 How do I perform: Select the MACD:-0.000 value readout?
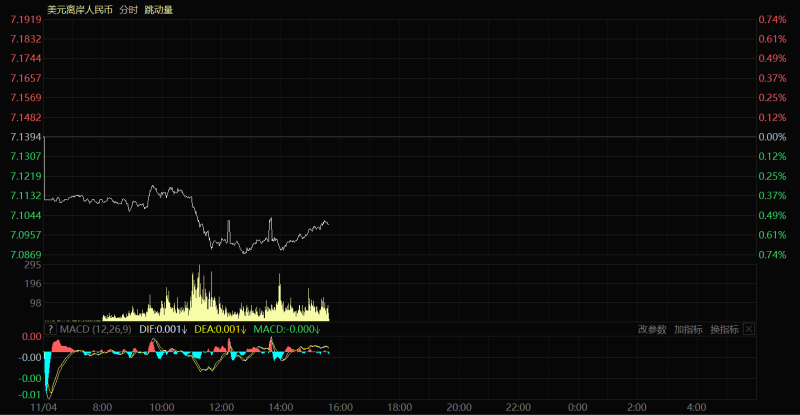pyautogui.click(x=287, y=329)
